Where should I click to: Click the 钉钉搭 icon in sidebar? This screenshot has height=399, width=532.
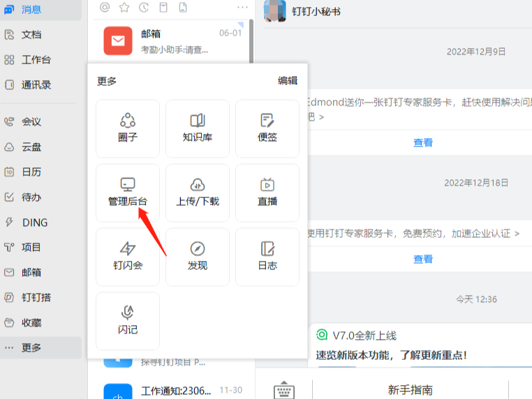[9, 297]
